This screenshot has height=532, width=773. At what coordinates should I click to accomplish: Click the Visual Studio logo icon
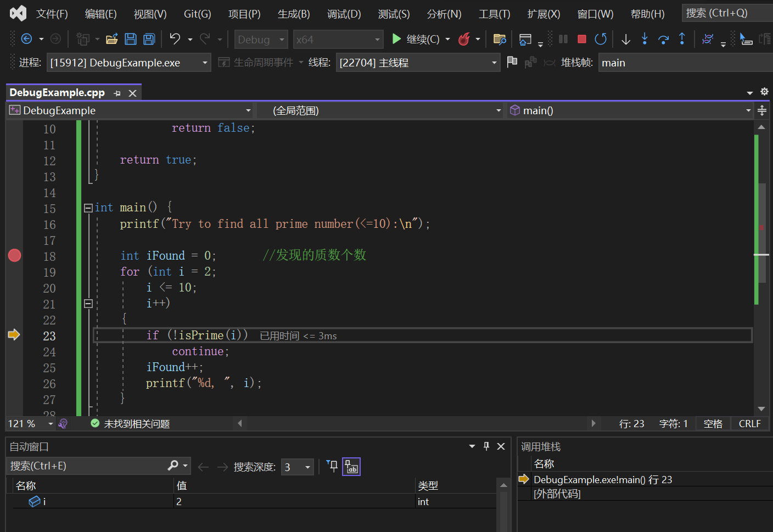pyautogui.click(x=18, y=13)
